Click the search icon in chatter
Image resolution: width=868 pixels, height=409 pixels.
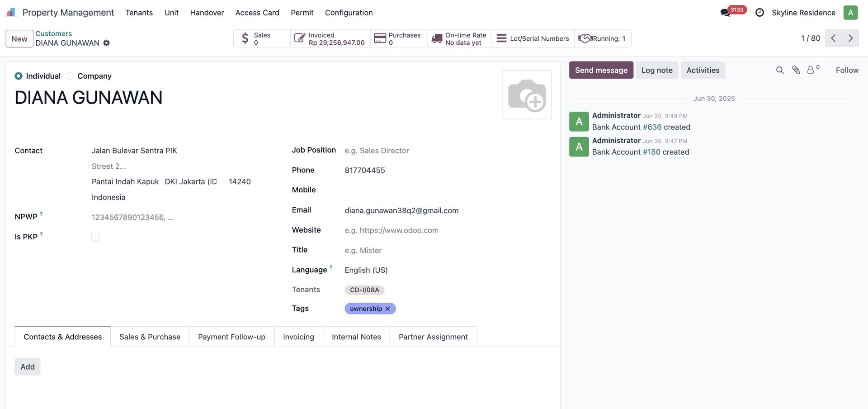[x=780, y=70]
